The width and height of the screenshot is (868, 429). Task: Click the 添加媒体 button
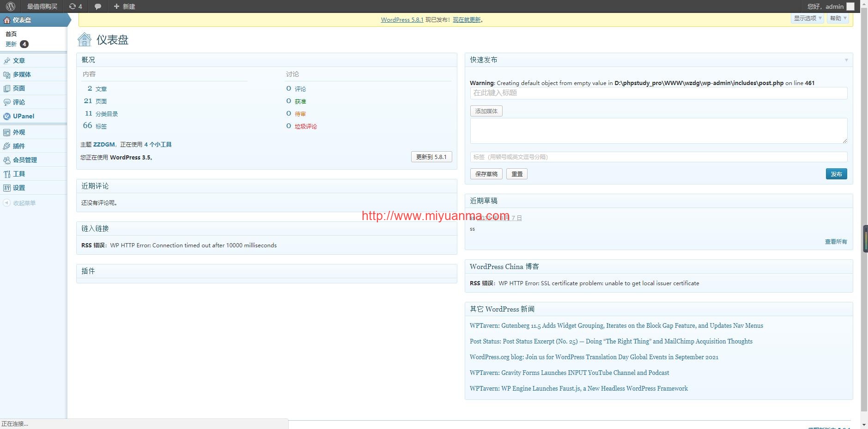[x=486, y=111]
